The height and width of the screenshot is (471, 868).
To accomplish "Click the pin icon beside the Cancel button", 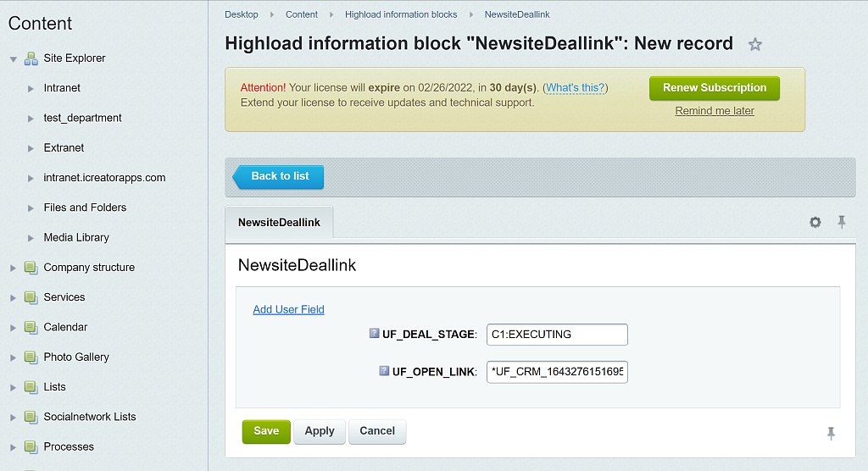I will tap(831, 433).
